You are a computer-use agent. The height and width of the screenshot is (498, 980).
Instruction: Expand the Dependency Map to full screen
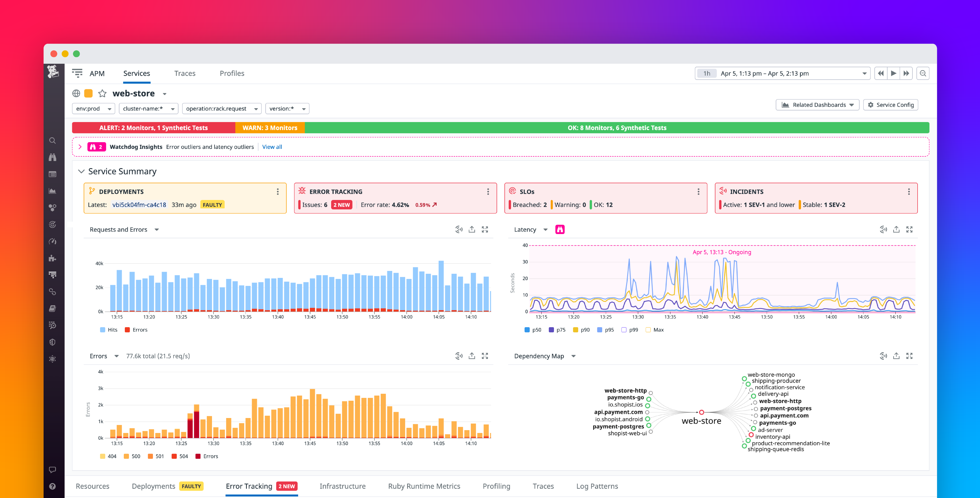(x=910, y=356)
